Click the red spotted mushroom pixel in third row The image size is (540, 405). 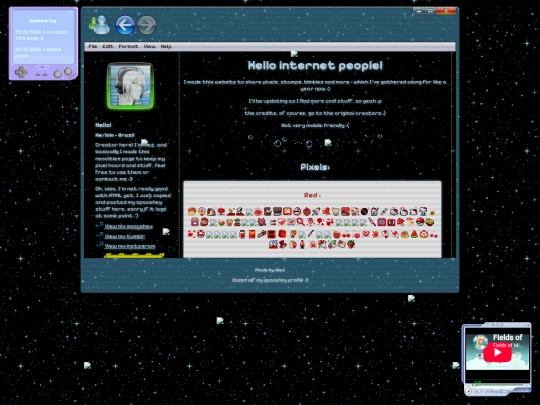201,234
